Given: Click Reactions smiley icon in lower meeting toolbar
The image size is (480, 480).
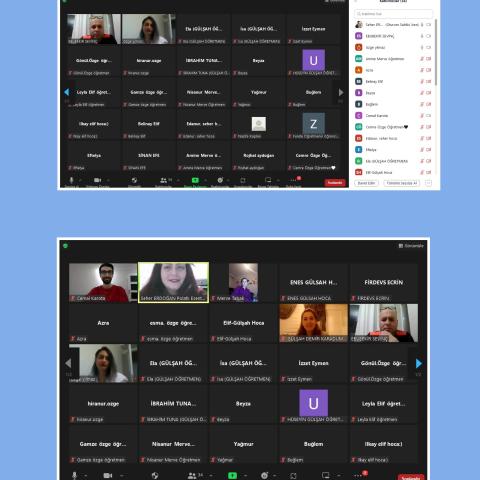Looking at the screenshot, I should click(264, 475).
